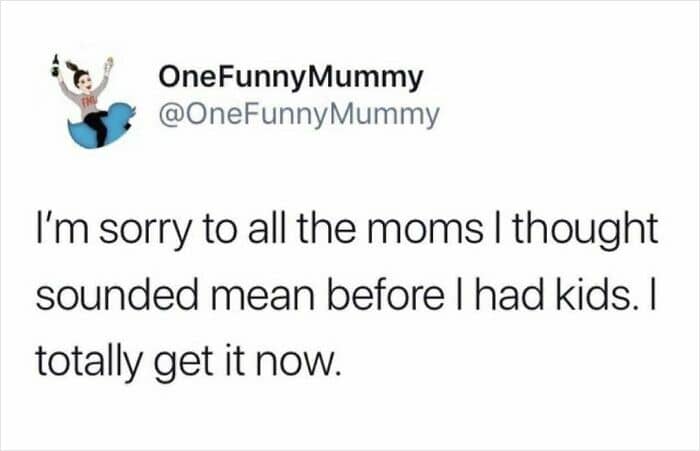Click the bottle held in avatar's hand
Viewport: 700px width, 451px height.
pos(55,67)
